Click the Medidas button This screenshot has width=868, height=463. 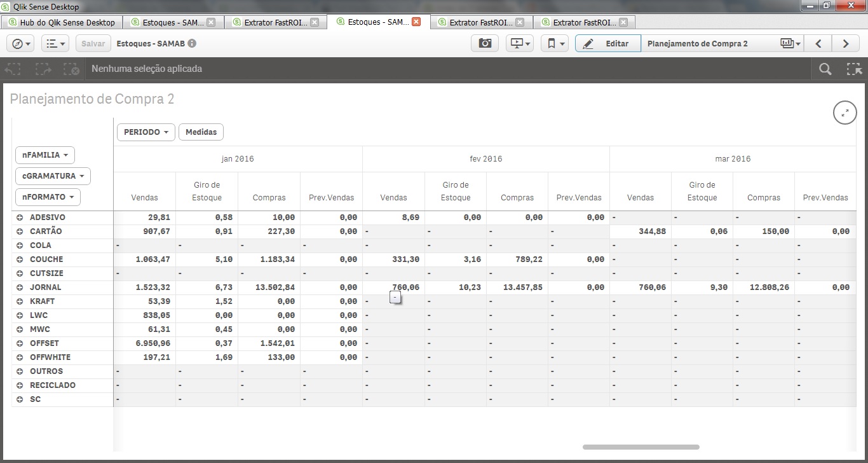(x=201, y=132)
